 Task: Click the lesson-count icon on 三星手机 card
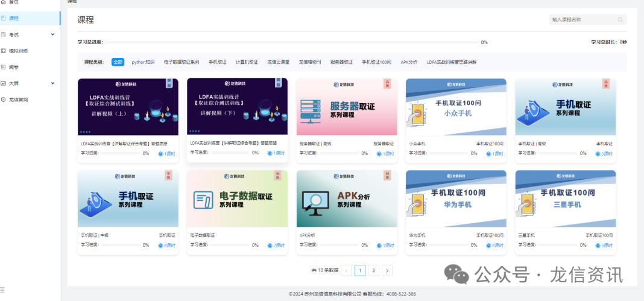598,245
